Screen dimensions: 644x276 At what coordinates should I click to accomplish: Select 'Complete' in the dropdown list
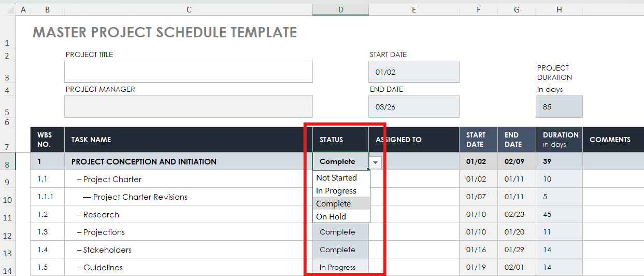334,204
